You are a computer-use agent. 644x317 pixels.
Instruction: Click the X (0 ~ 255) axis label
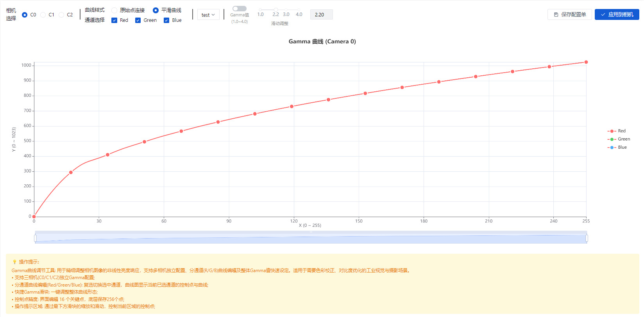click(310, 226)
